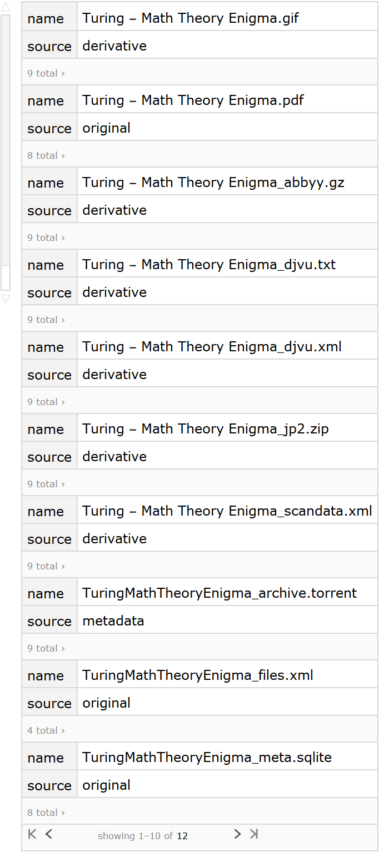Click the 'metadata' source value
Viewport: 379px width, 868px height.
tap(113, 620)
